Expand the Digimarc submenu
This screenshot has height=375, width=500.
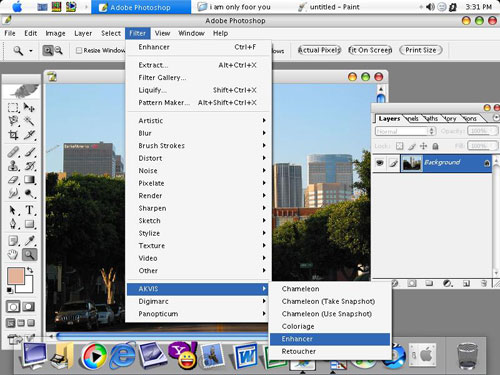tap(198, 301)
